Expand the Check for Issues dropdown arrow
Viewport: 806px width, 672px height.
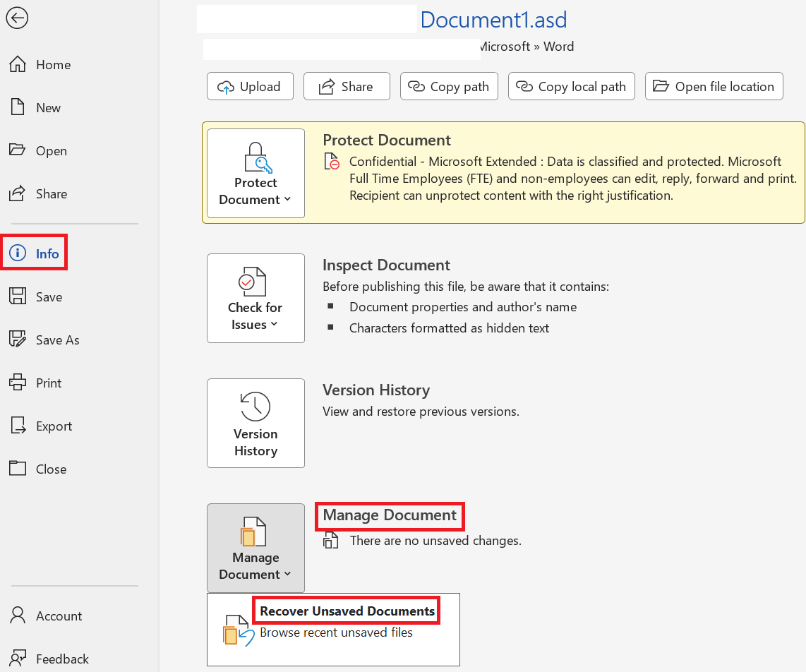(x=274, y=324)
